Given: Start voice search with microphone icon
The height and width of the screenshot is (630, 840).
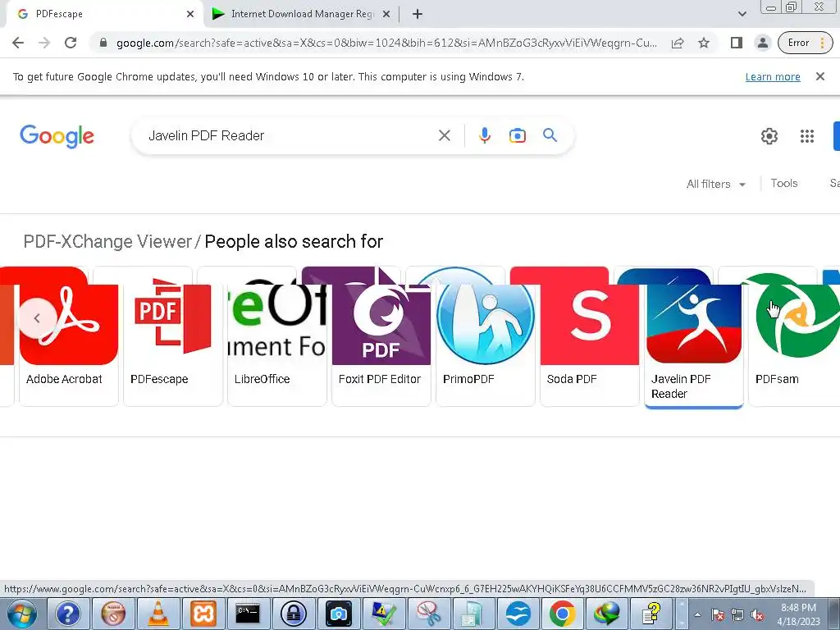Looking at the screenshot, I should click(x=484, y=135).
